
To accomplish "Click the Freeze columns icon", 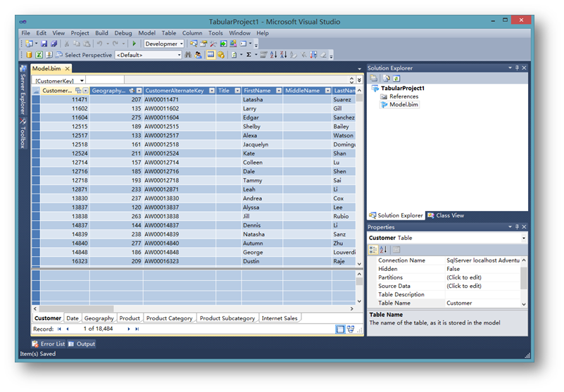I will (x=313, y=55).
